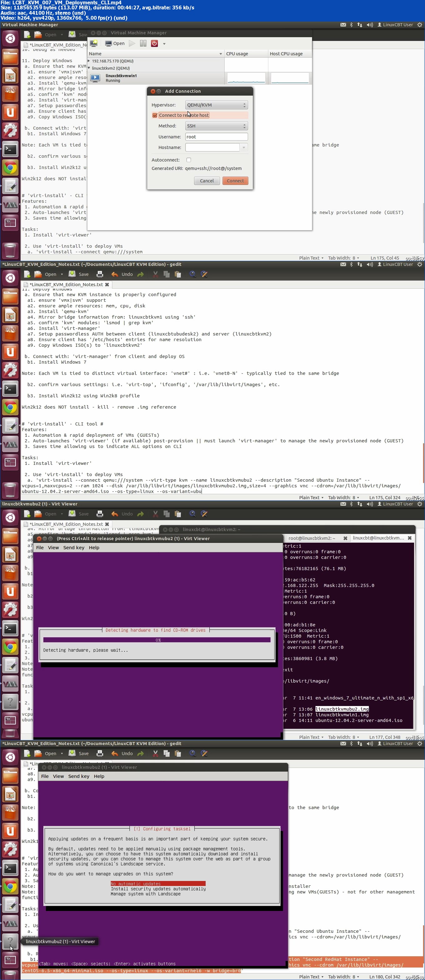Open Help menu under 'Press Ctrl+Alt to release pointer' title
425x980 pixels.
94,547
